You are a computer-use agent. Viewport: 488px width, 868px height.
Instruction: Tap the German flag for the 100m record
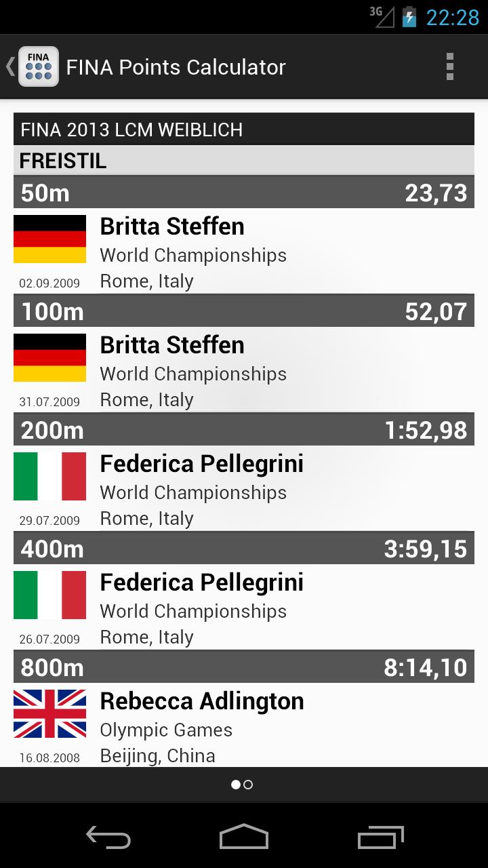tap(50, 357)
